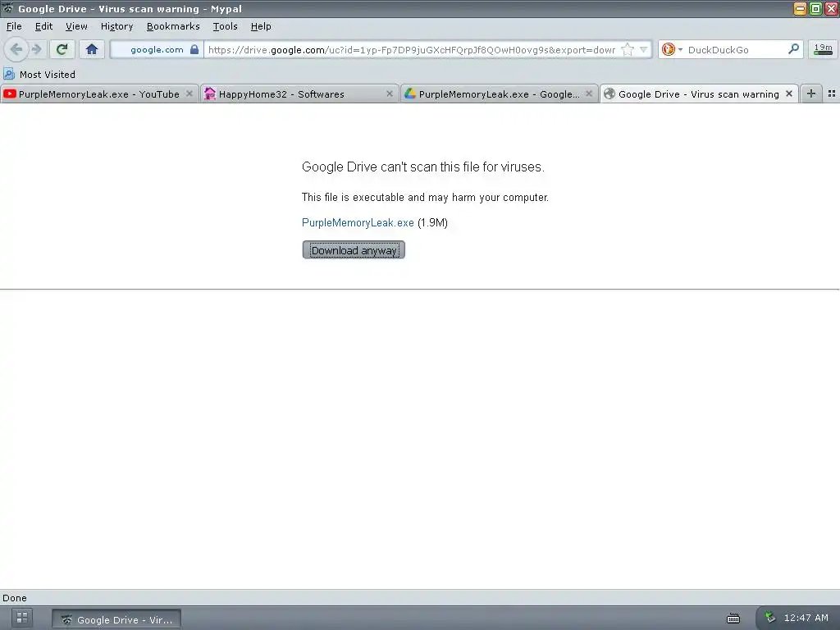Viewport: 840px width, 630px height.
Task: Click the padlock site security icon
Action: tap(194, 49)
